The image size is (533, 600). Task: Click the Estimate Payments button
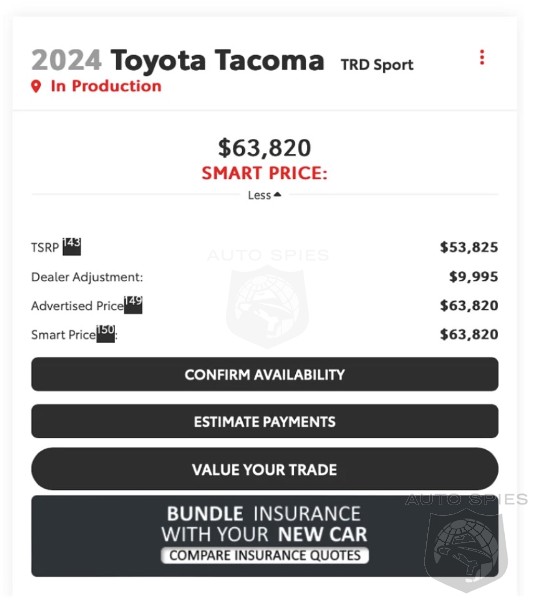pyautogui.click(x=265, y=421)
